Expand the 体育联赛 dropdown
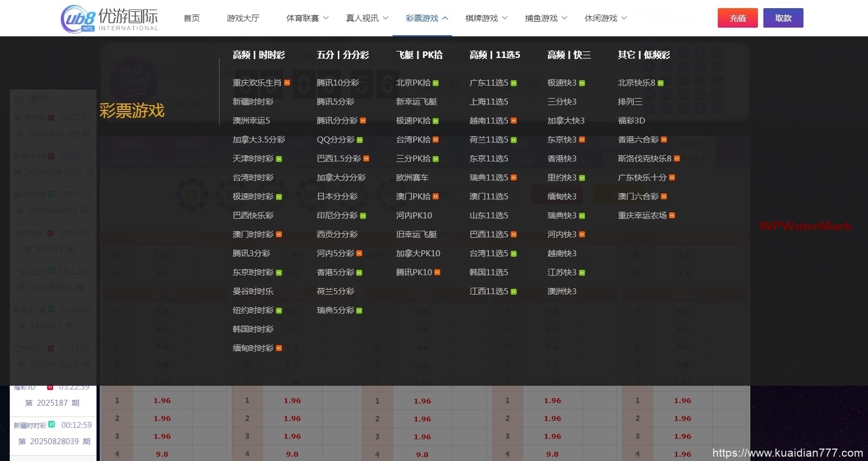This screenshot has height=461, width=868. pyautogui.click(x=307, y=18)
